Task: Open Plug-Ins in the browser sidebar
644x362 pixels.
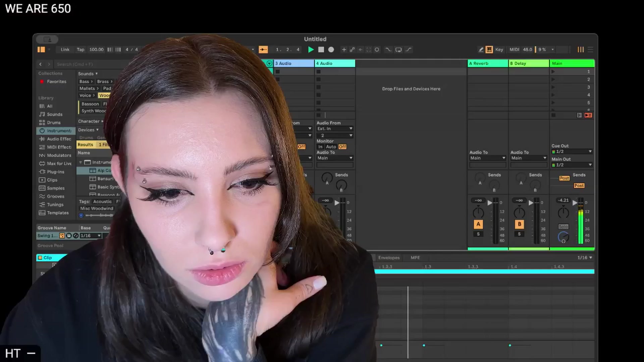Action: pyautogui.click(x=55, y=172)
